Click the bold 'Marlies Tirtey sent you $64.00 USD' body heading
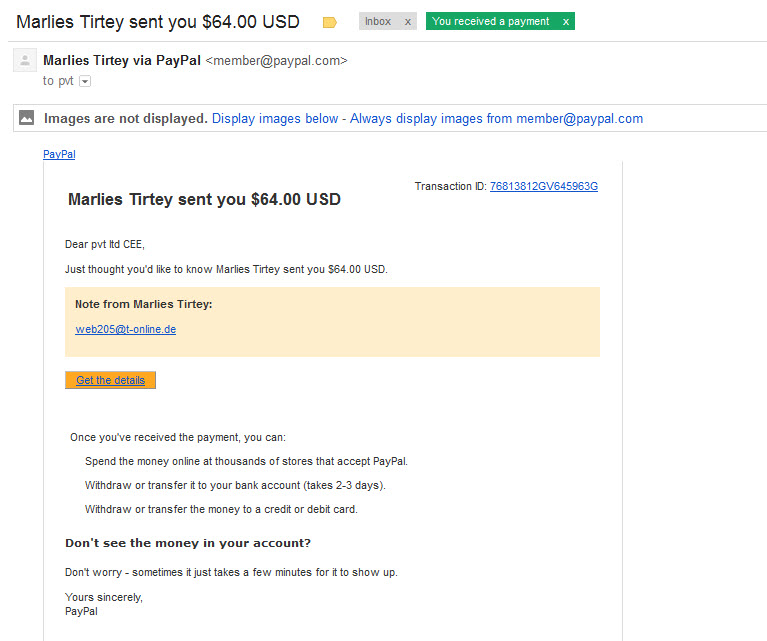The width and height of the screenshot is (767, 641). tap(204, 199)
